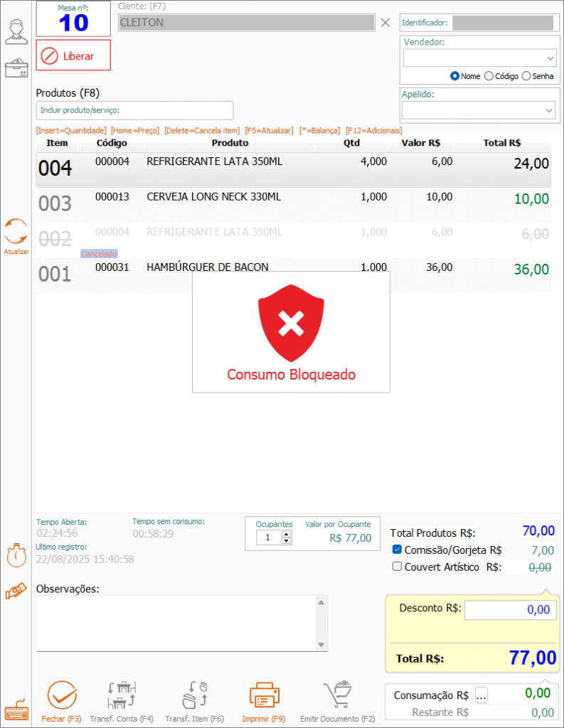Clear the CLEITON client with X button
This screenshot has width=564, height=728.
pos(385,23)
